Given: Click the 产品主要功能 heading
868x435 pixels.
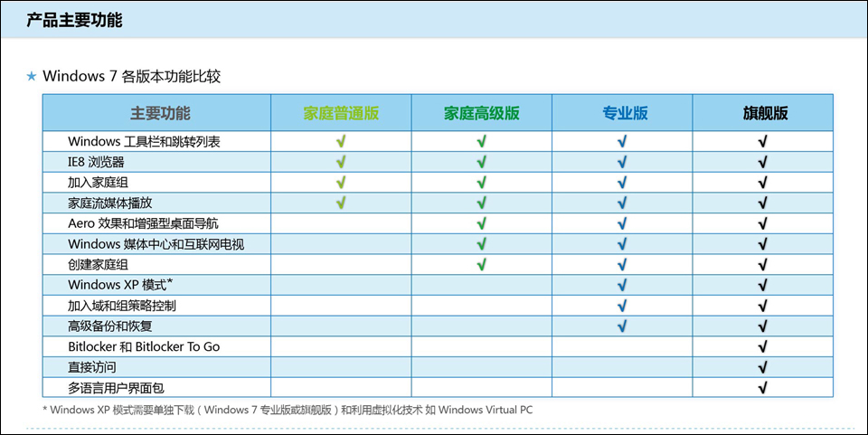Looking at the screenshot, I should click(x=74, y=20).
